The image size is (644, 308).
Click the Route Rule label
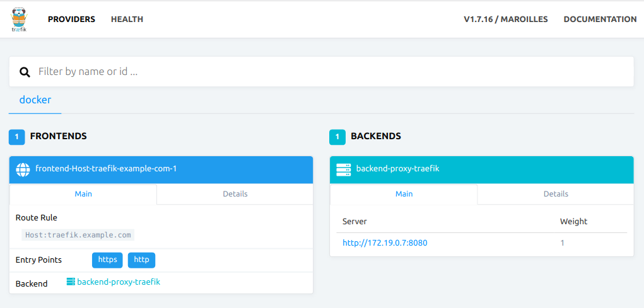click(37, 218)
